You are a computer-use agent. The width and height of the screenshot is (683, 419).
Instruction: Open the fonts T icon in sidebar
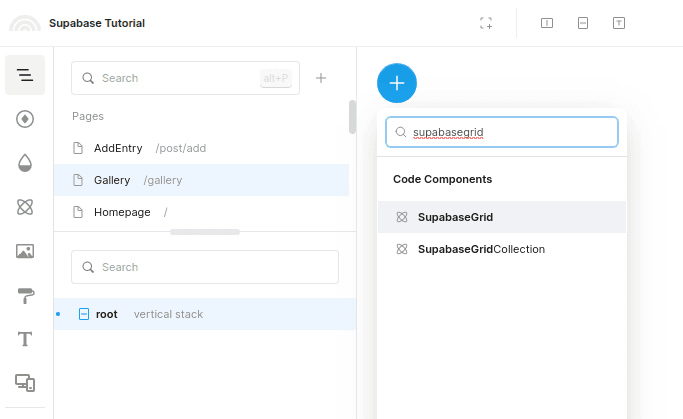25,339
